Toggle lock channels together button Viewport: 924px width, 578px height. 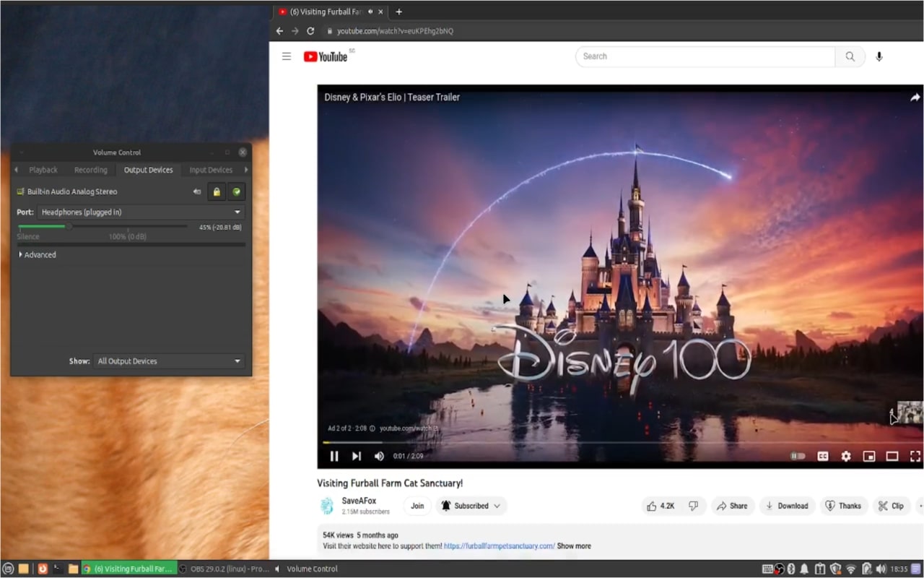(x=217, y=191)
